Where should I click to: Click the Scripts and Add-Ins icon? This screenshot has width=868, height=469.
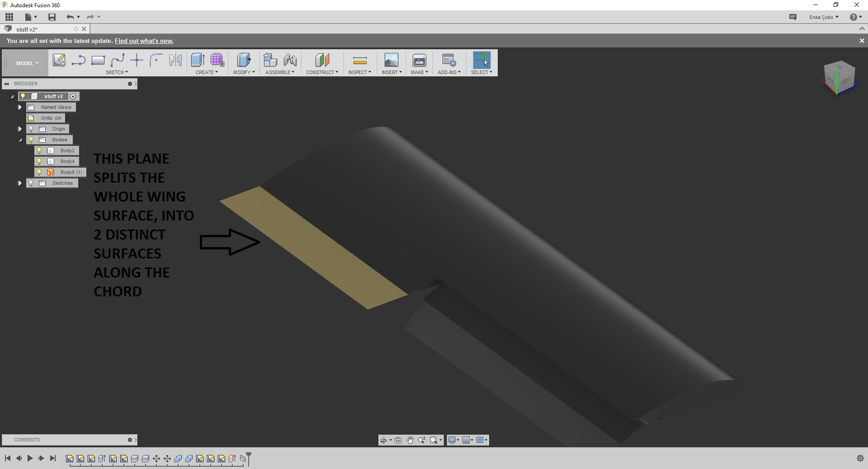(x=449, y=60)
